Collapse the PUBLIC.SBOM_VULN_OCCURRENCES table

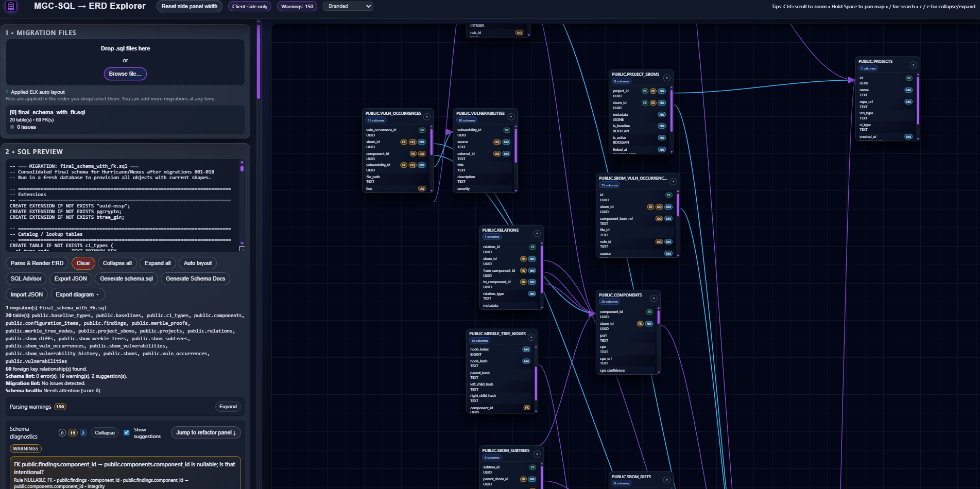click(x=673, y=182)
